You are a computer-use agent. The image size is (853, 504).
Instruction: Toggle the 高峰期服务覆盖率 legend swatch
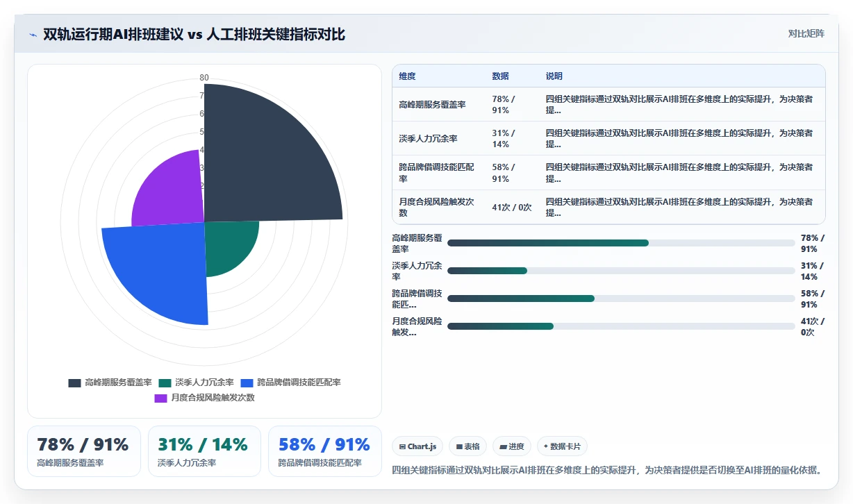click(75, 383)
